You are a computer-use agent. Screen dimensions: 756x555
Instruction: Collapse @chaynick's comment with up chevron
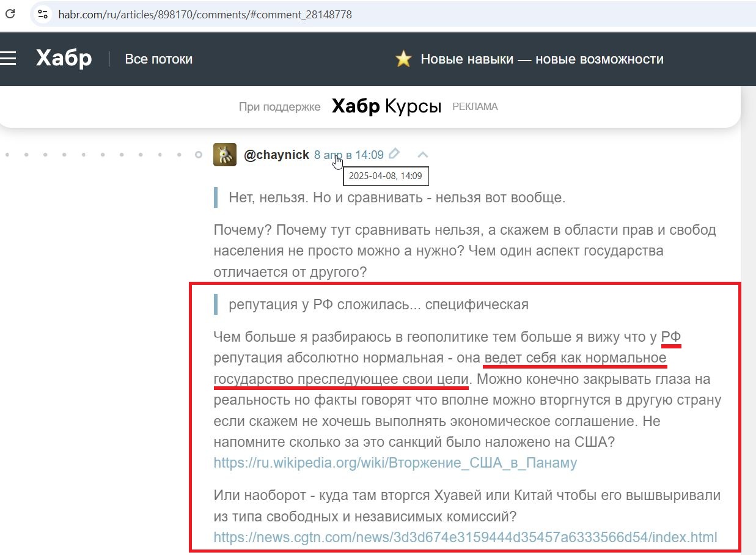point(421,154)
